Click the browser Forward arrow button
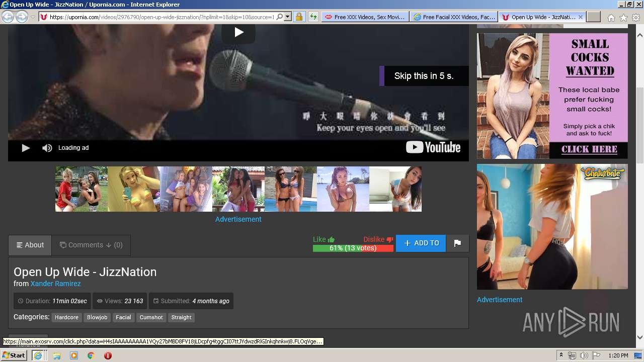 22,17
